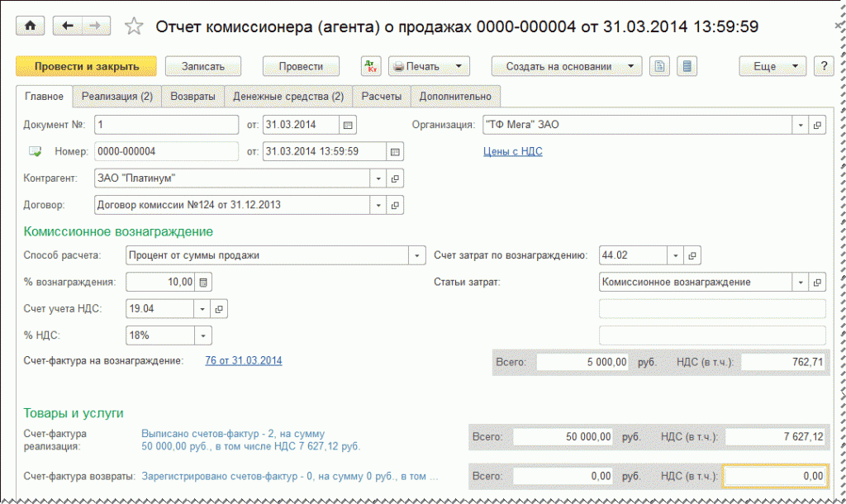The image size is (846, 504).
Task: Expand Договор dropdown list
Action: (378, 205)
